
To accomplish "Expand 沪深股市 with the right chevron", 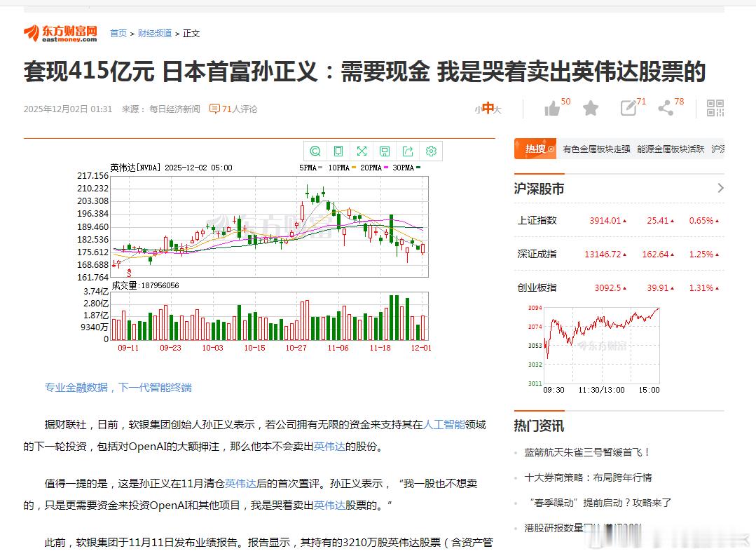I will point(720,188).
